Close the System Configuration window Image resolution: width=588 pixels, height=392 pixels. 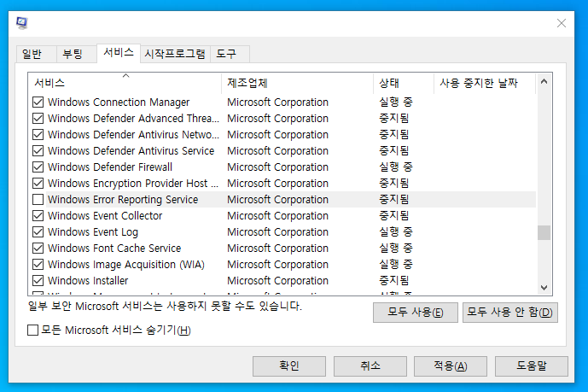pyautogui.click(x=561, y=23)
